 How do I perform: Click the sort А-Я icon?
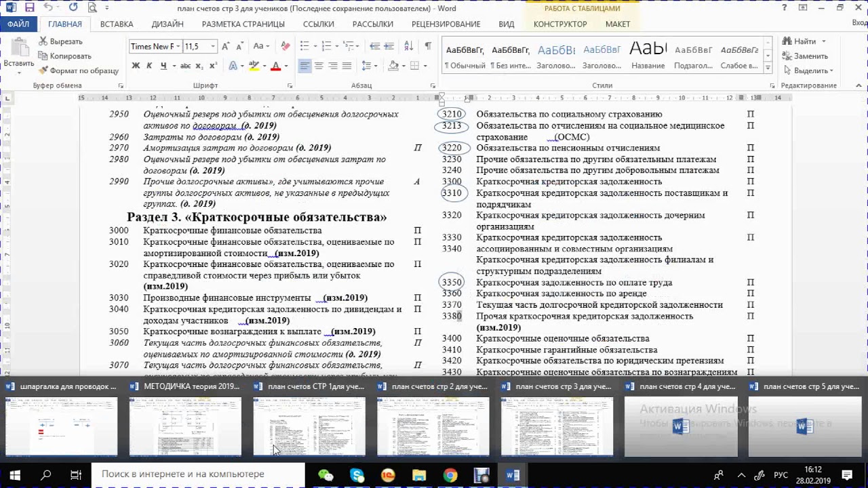tap(408, 46)
